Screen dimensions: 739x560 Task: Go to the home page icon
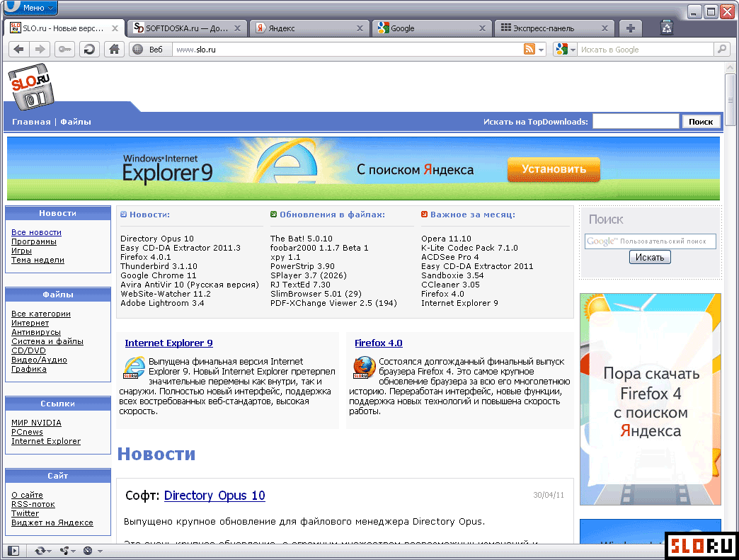(114, 49)
